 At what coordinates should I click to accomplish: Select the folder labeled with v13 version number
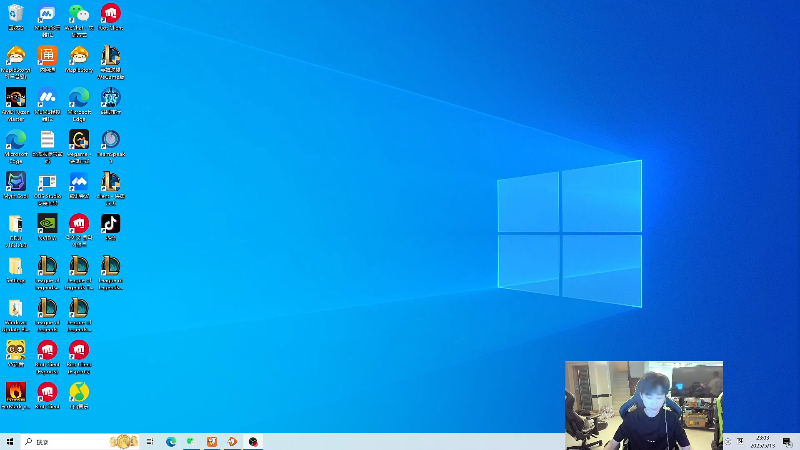pos(16,231)
